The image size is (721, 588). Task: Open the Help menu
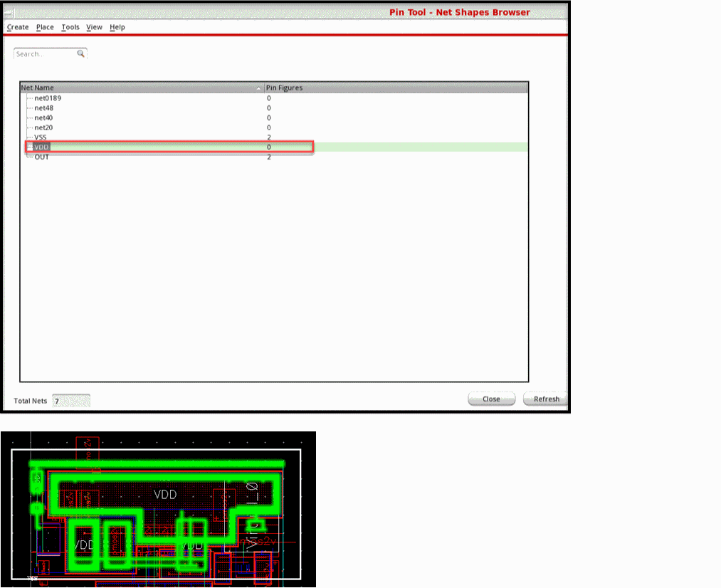pos(117,27)
